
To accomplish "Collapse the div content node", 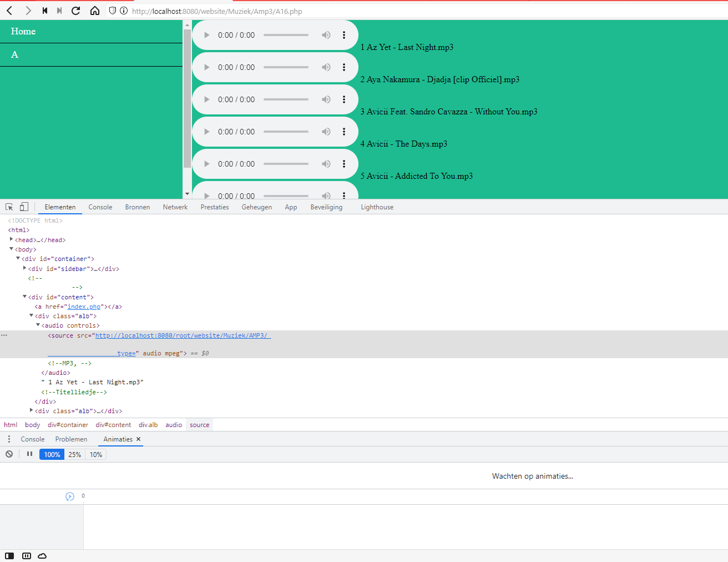I will [24, 297].
